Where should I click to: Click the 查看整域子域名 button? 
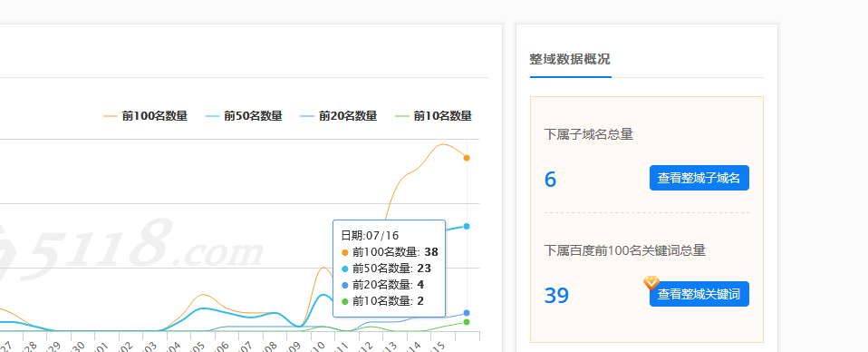pos(699,178)
